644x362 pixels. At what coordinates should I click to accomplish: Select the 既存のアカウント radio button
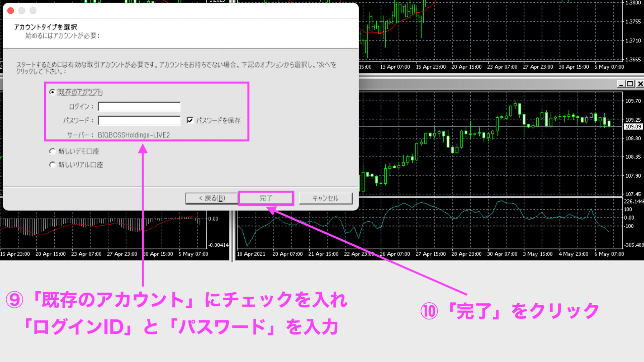[52, 92]
